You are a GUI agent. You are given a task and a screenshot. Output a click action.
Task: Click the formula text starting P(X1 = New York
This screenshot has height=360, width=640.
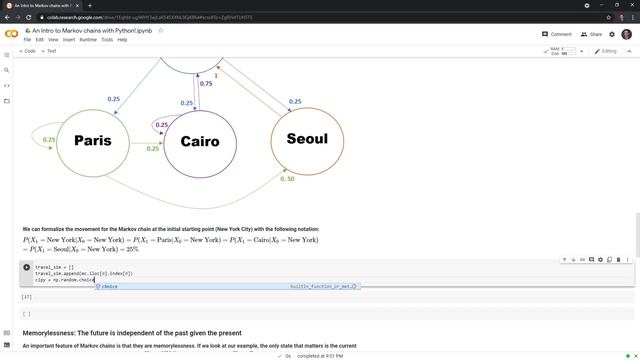tap(171, 244)
